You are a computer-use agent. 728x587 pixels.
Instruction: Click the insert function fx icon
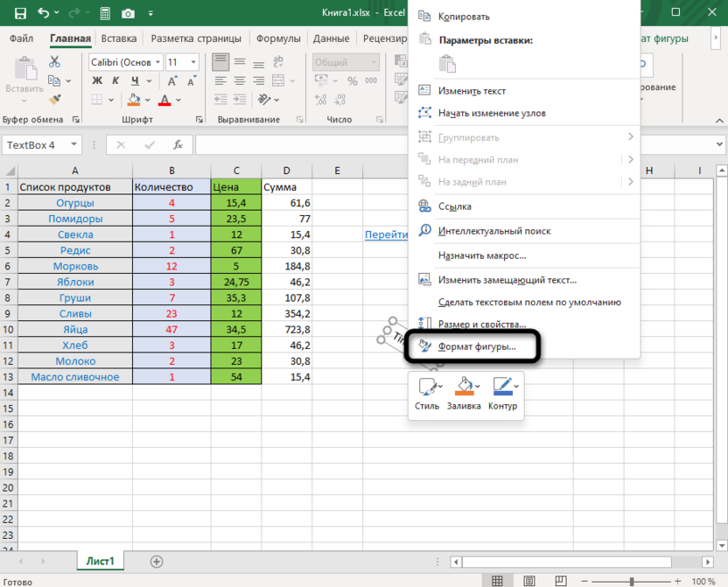(178, 145)
